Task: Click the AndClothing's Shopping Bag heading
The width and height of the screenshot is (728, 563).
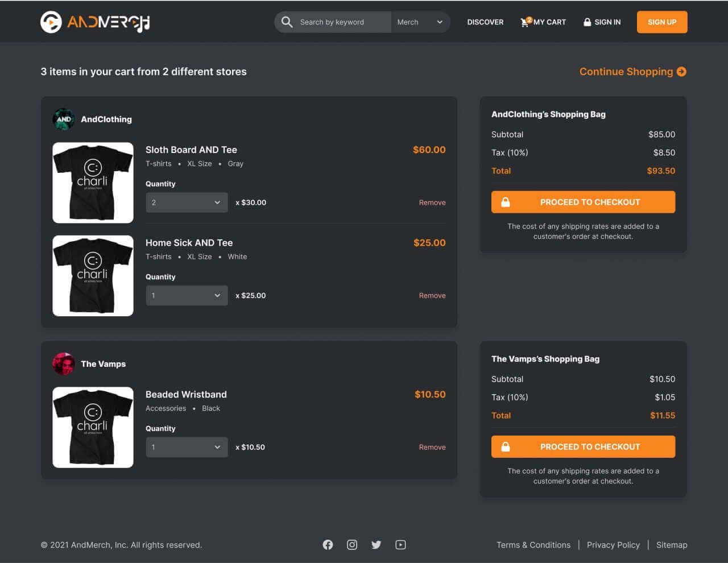Action: point(548,114)
